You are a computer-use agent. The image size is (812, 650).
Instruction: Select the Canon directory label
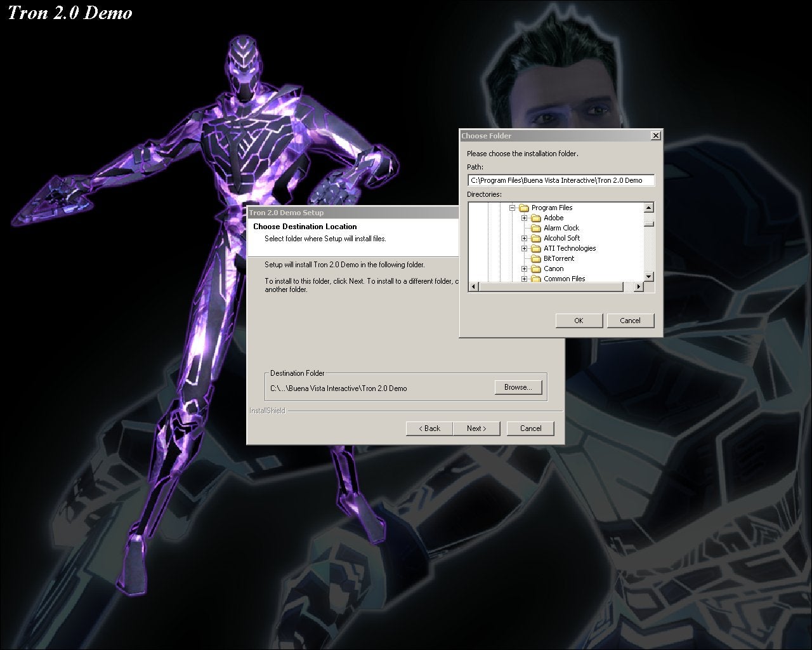click(x=553, y=269)
